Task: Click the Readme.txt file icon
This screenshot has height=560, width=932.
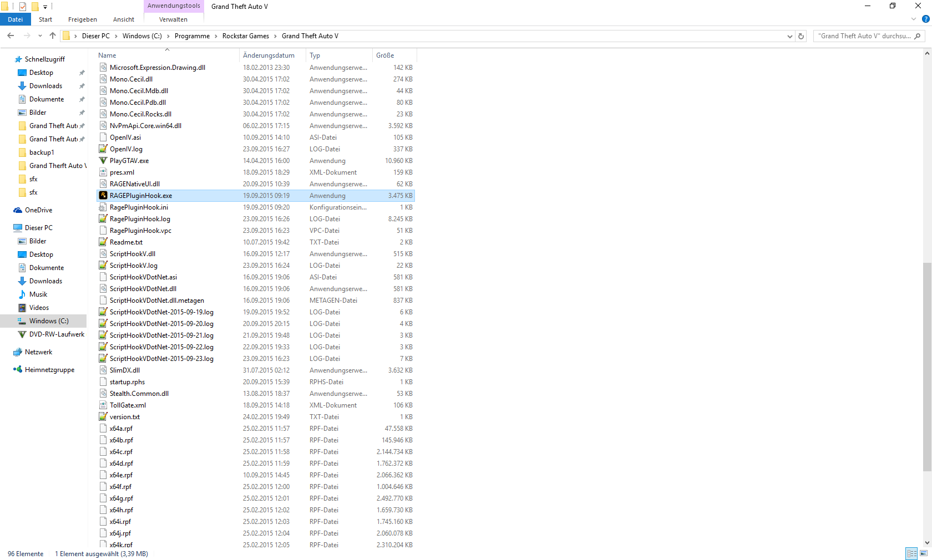Action: [x=103, y=242]
